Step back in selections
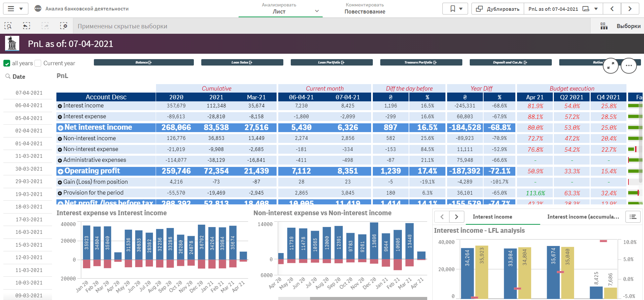This screenshot has height=300, width=644. tap(26, 26)
